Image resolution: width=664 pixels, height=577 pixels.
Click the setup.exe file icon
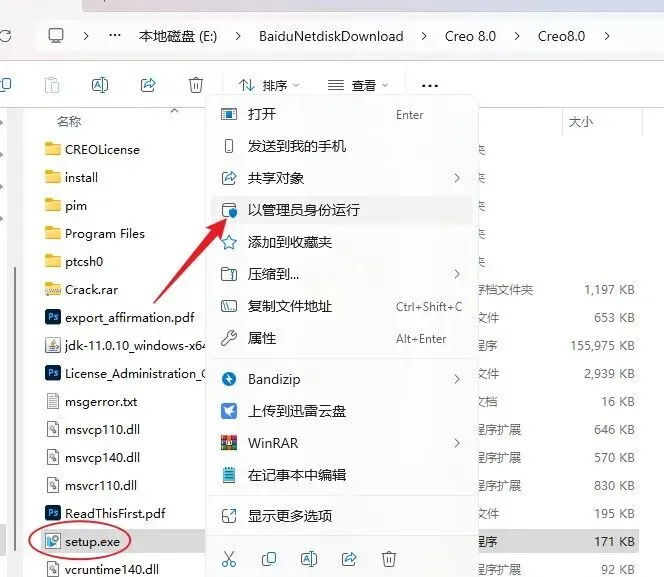coord(53,541)
